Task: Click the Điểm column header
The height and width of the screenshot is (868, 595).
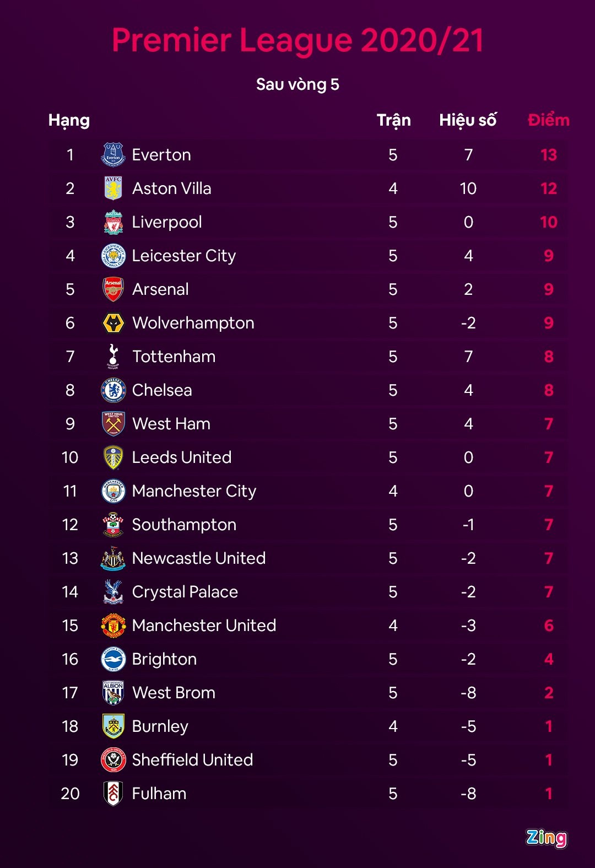Action: tap(548, 120)
